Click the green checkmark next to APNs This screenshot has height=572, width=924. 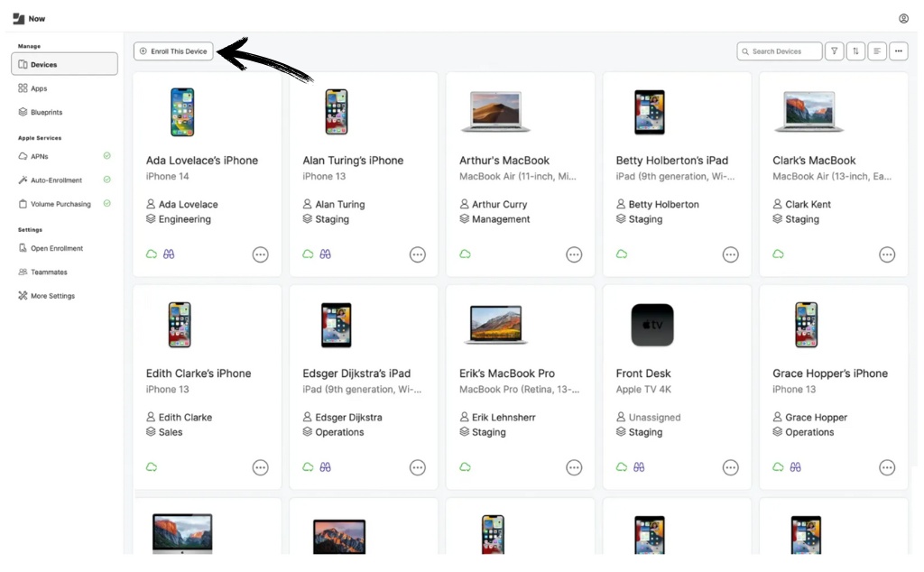[x=107, y=156]
